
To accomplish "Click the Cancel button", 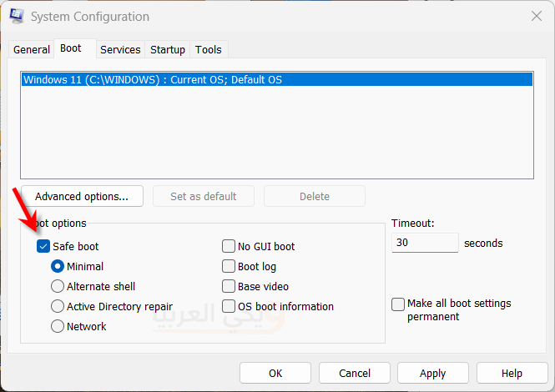I will click(355, 373).
